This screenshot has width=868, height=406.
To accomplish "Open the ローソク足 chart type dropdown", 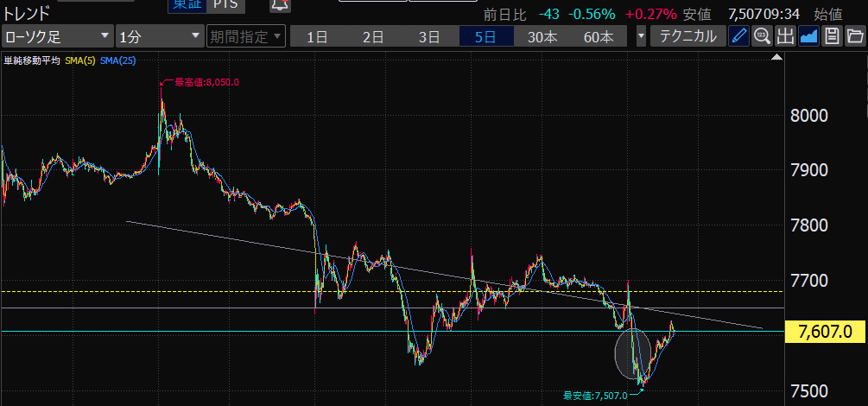I will click(x=57, y=36).
